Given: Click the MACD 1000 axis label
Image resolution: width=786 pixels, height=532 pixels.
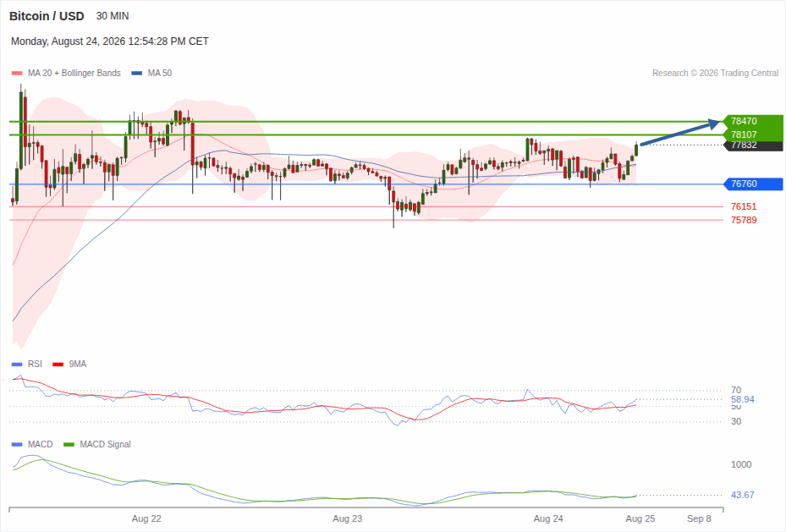Looking at the screenshot, I should 741,464.
